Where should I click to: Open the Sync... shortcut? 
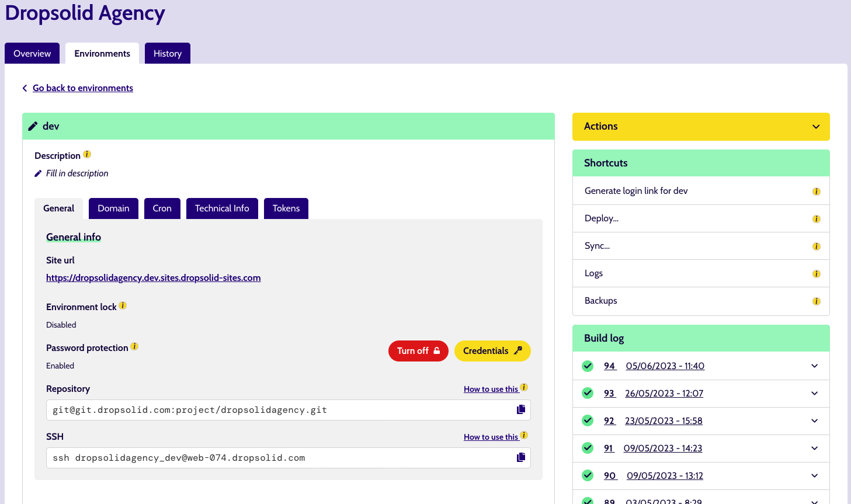pyautogui.click(x=597, y=246)
